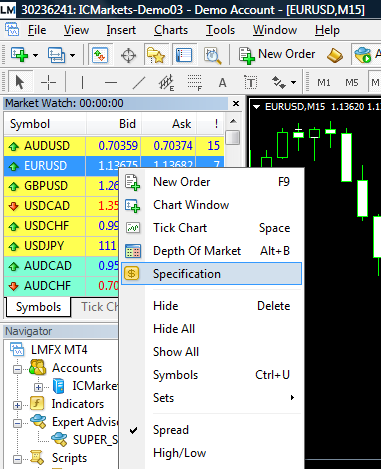
Task: Toggle the High/Low option
Action: click(x=212, y=453)
